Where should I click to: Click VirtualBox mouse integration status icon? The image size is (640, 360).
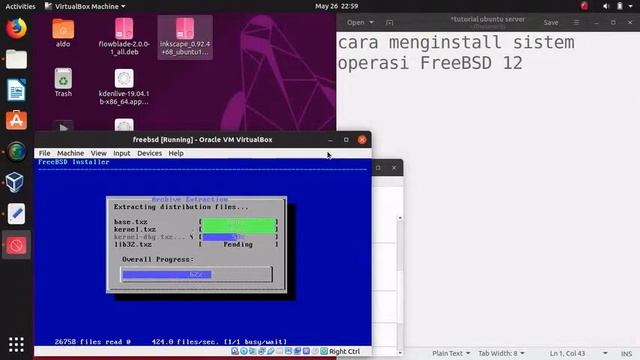tap(315, 351)
